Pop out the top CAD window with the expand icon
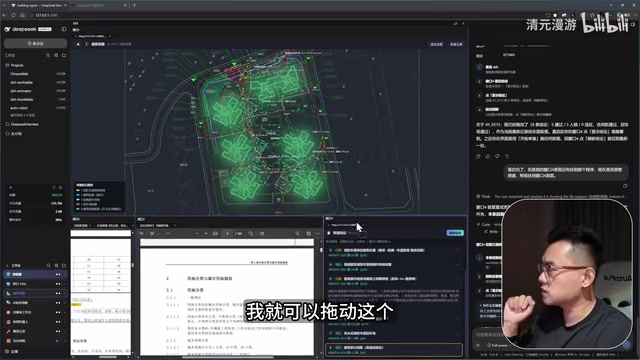Image resolution: width=640 pixels, height=360 pixels. tap(456, 24)
